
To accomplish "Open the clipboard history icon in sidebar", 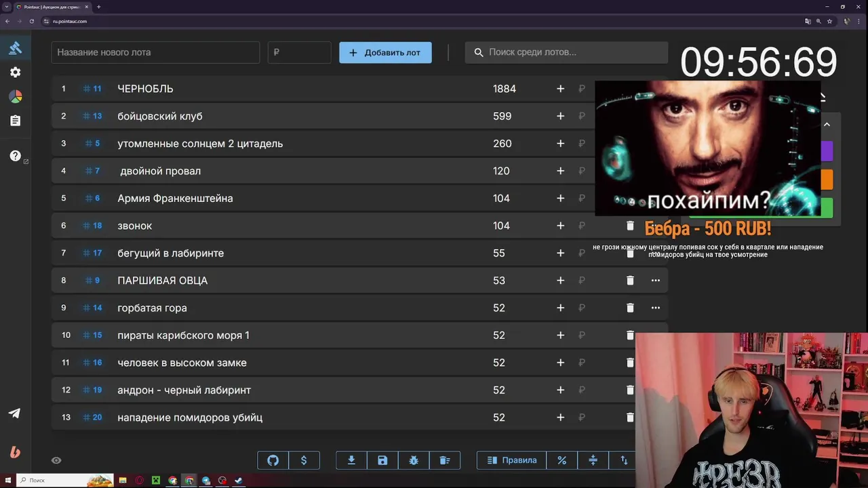I will (x=15, y=121).
